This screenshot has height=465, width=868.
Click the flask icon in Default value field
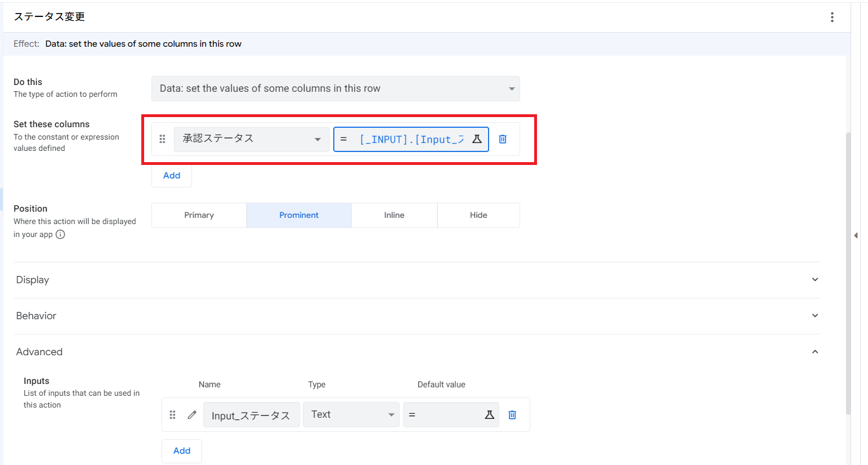click(x=489, y=415)
